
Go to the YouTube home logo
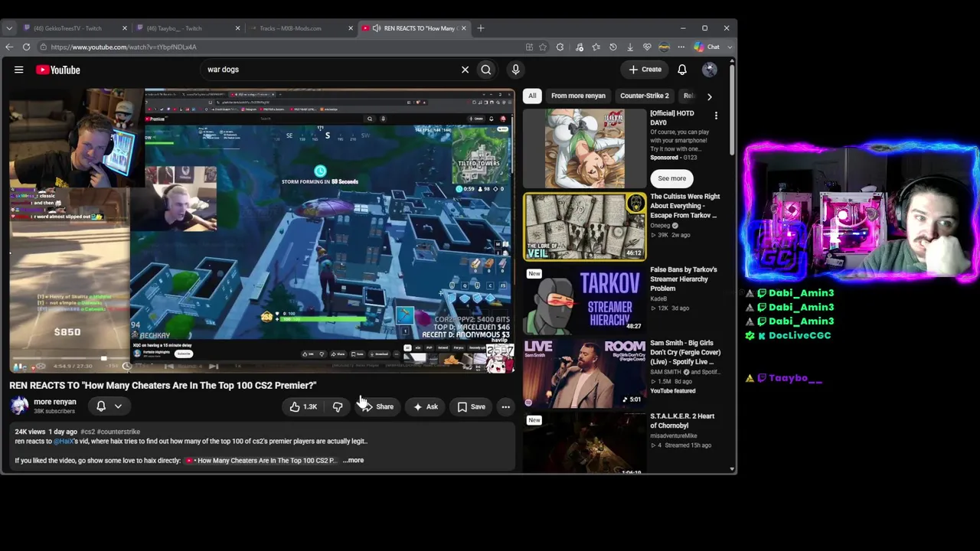point(57,70)
